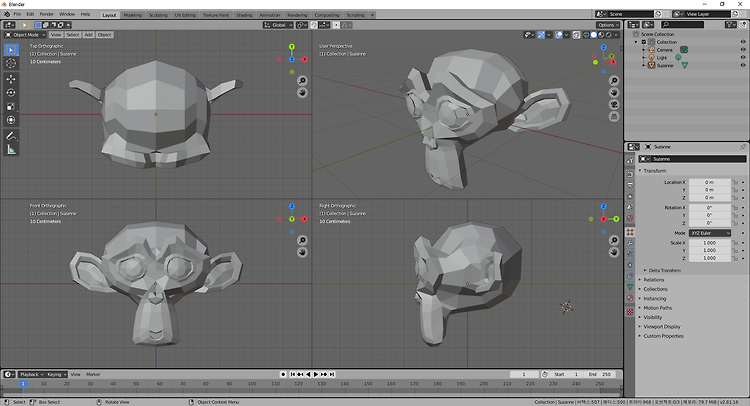Pick the Annotate pencil tool
The image size is (750, 406).
(11, 136)
